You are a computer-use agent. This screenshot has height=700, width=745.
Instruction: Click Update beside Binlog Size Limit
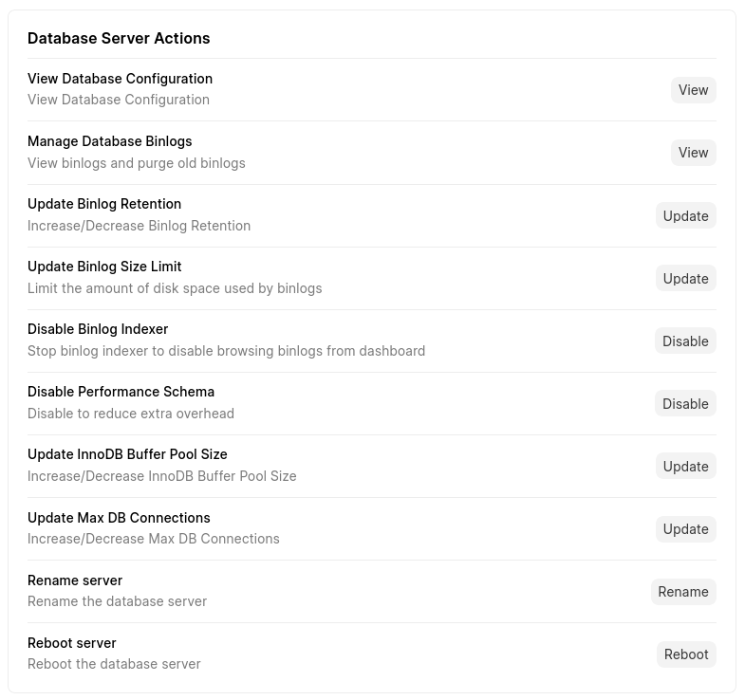click(685, 279)
